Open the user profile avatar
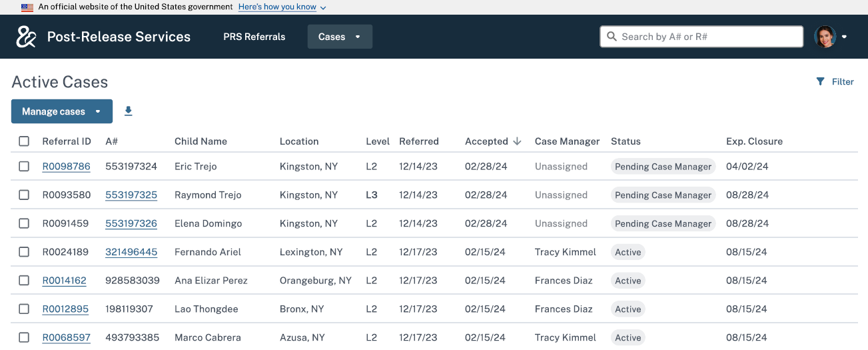The height and width of the screenshot is (350, 868). [825, 37]
